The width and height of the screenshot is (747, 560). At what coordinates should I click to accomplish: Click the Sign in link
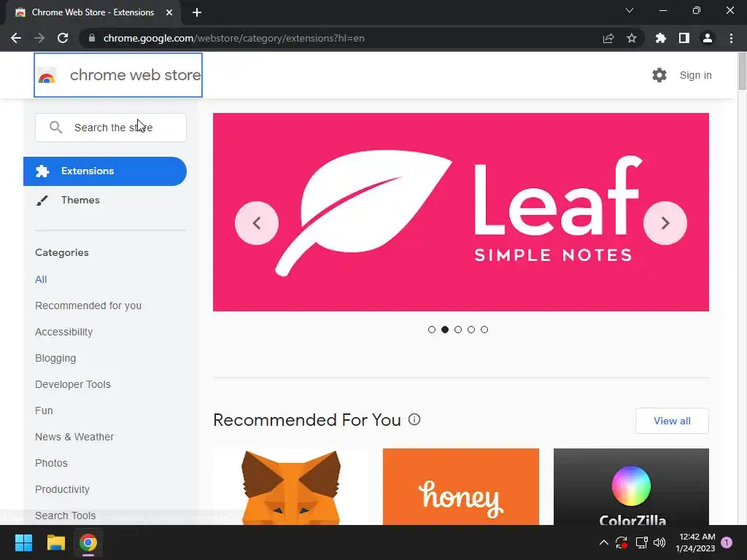[695, 75]
